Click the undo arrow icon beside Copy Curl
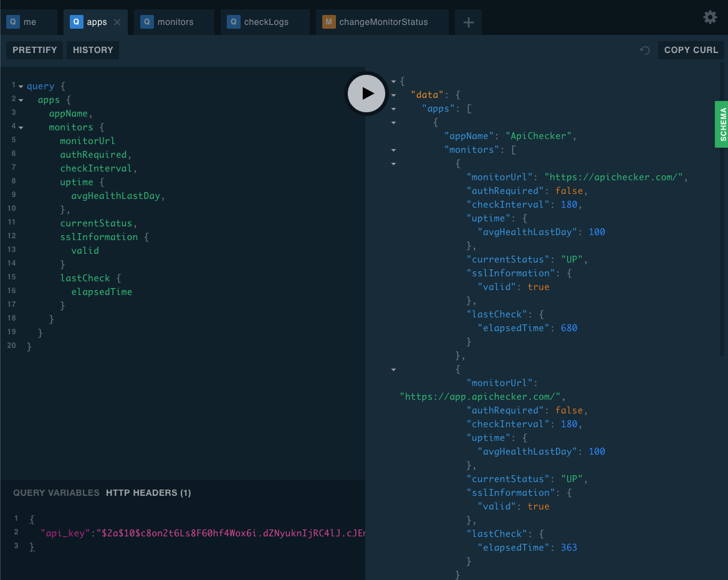The image size is (728, 580). click(645, 51)
